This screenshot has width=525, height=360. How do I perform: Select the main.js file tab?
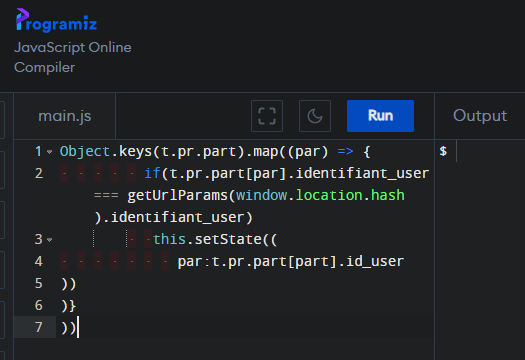(x=65, y=116)
